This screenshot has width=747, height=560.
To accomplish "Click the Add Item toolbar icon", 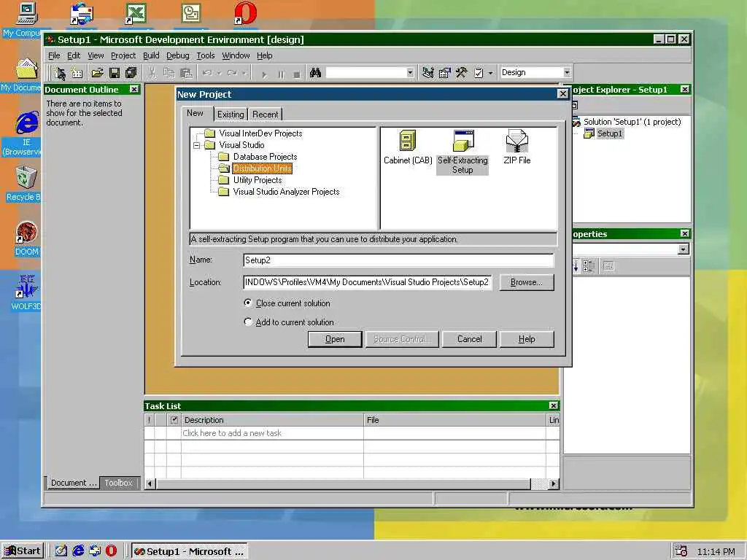I will [77, 73].
